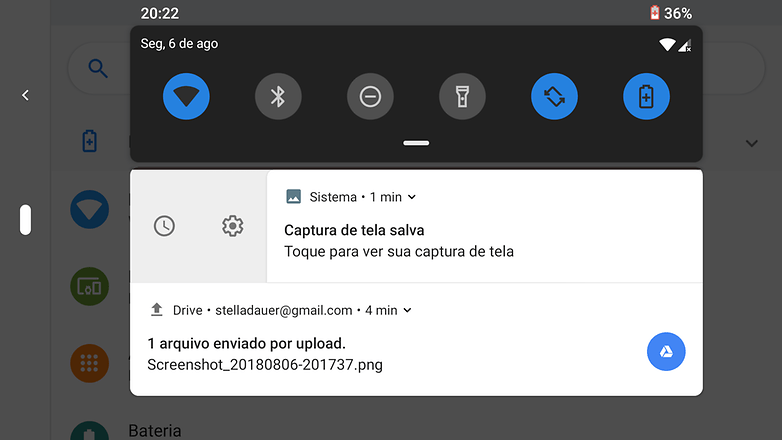Click the 20:22 clock in status bar
Viewport: 782px width, 440px height.
click(160, 13)
